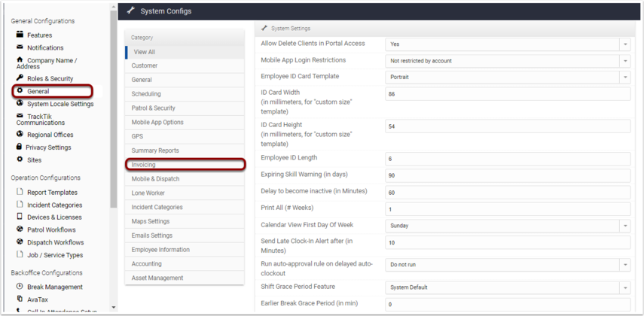
Task: Click the Send Late Clock-In Alert field
Action: tap(508, 242)
